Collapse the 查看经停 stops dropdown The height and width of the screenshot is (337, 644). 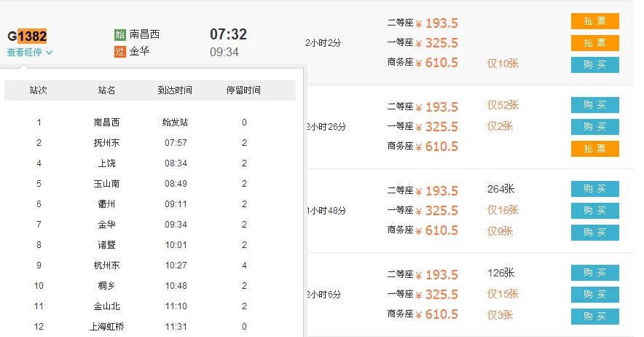tap(30, 53)
